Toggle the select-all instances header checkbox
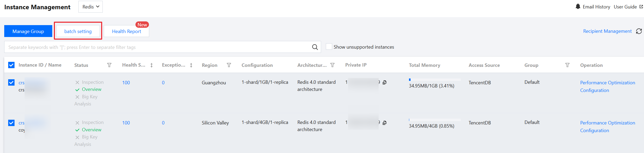The height and width of the screenshot is (153, 644). [11, 65]
